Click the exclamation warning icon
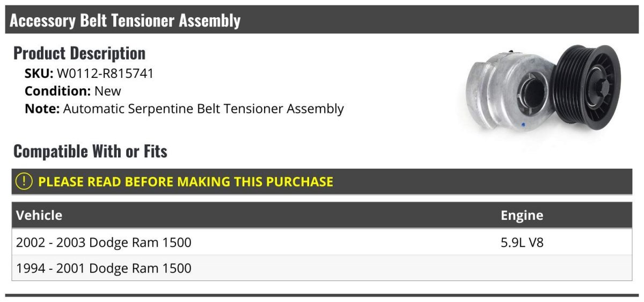Screen dimensions: 644x302 [24, 182]
